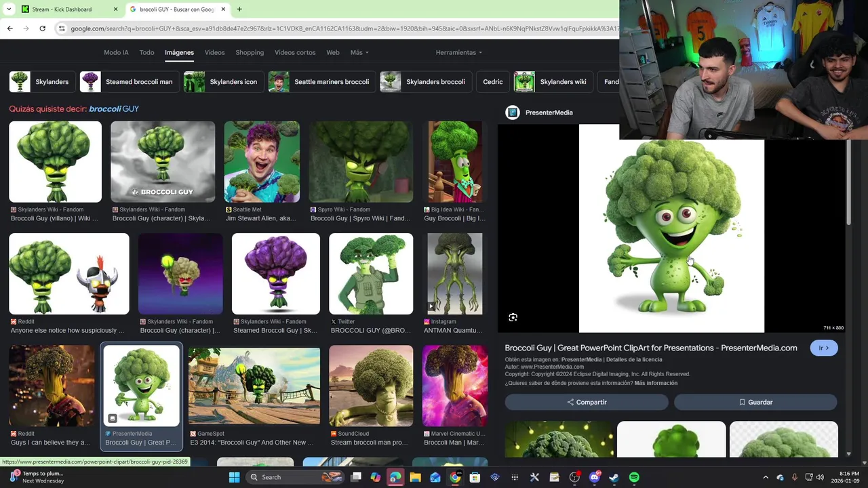Show hidden system tray icons
Image resolution: width=868 pixels, height=488 pixels.
click(x=766, y=477)
